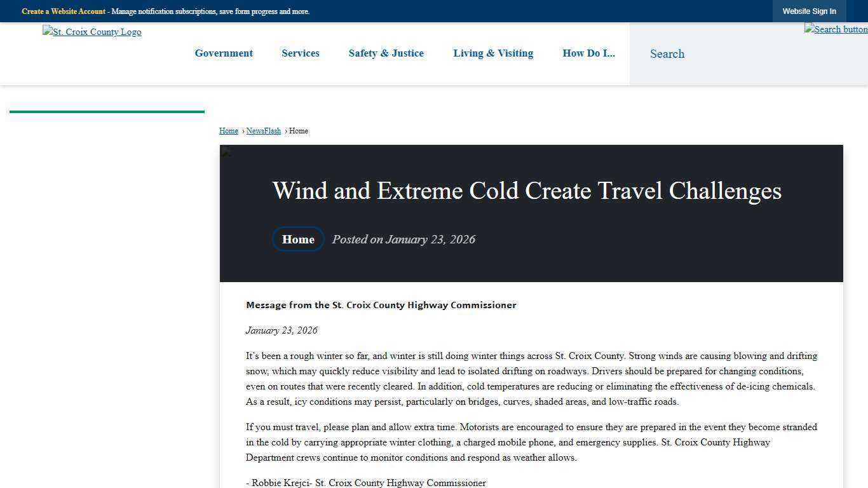Image resolution: width=868 pixels, height=488 pixels.
Task: Click the article headline about travel challenges
Action: pyautogui.click(x=526, y=191)
